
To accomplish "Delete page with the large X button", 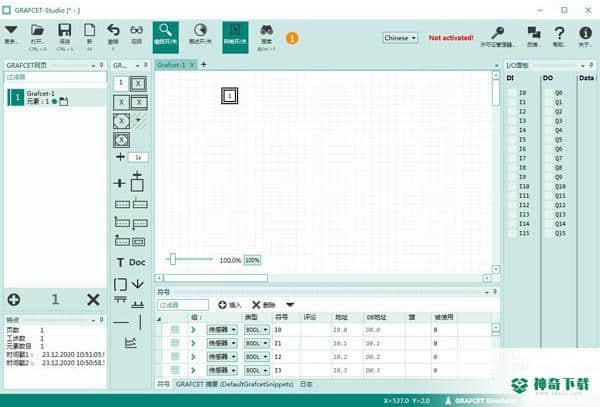I will (x=93, y=300).
